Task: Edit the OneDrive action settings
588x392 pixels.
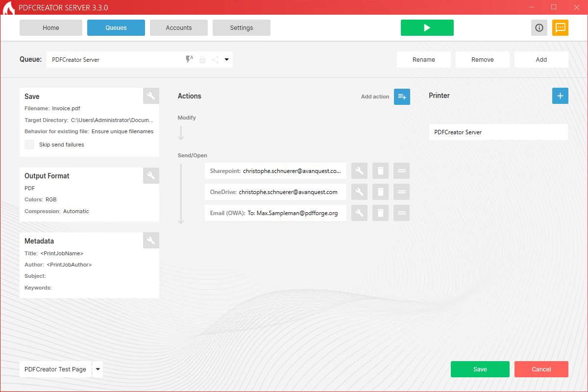Action: point(359,192)
